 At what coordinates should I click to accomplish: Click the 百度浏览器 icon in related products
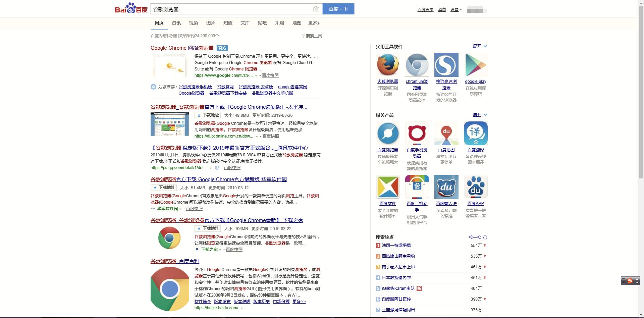click(388, 133)
